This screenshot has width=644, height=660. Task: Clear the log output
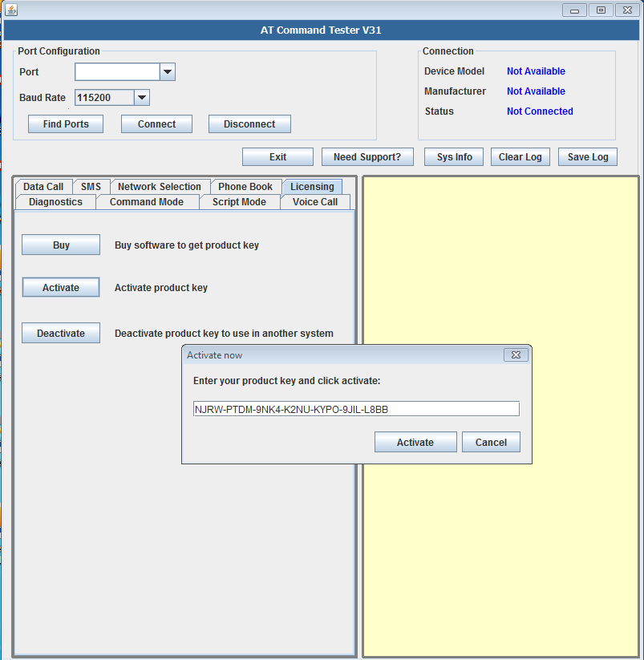(x=520, y=156)
